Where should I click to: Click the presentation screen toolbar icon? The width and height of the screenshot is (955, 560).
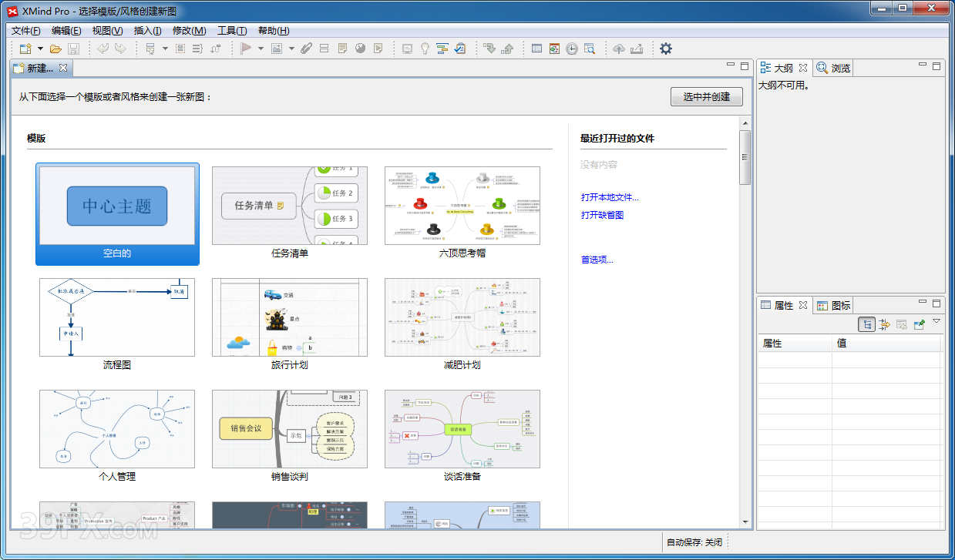click(407, 49)
